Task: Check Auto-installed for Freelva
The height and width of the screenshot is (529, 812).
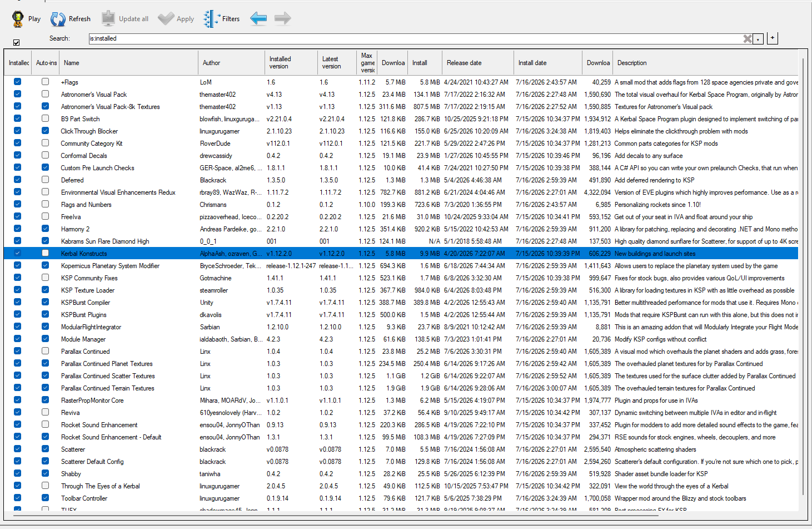Action: (45, 216)
